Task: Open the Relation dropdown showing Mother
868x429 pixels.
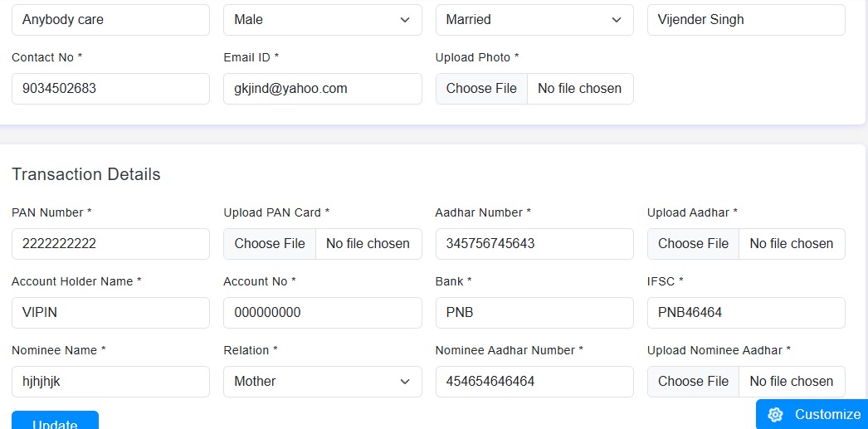Action: click(x=322, y=382)
